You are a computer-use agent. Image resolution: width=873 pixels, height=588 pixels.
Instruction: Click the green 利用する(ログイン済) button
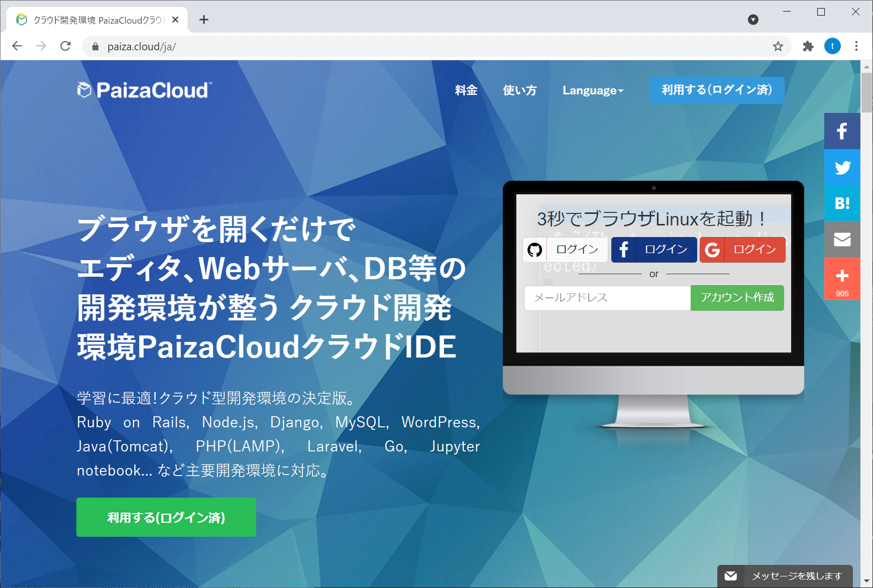(x=166, y=517)
